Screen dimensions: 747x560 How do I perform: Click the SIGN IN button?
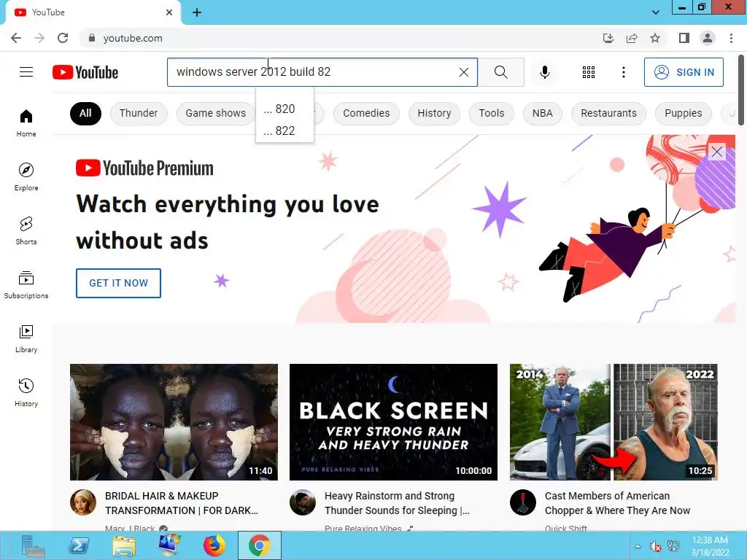(x=684, y=72)
